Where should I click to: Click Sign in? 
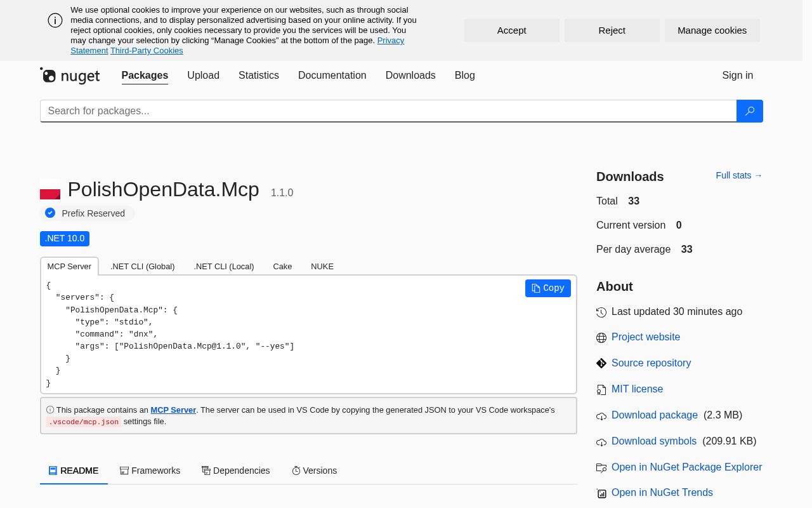pos(738,76)
